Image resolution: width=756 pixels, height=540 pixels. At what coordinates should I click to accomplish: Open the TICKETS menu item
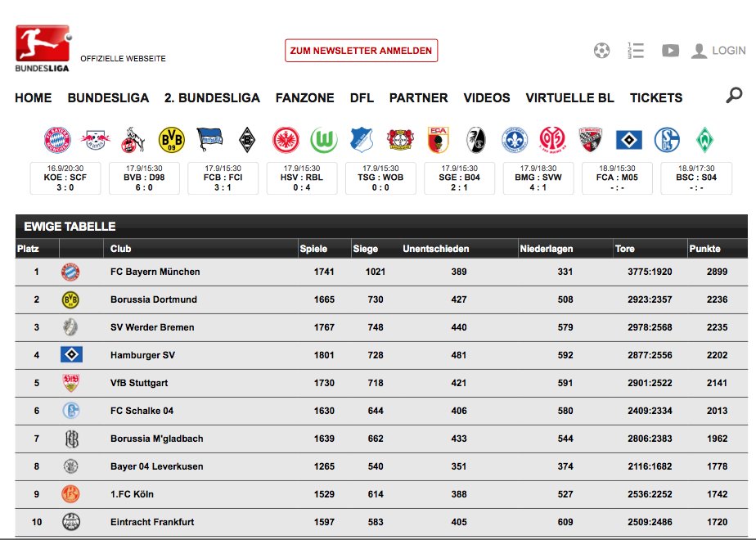[655, 98]
